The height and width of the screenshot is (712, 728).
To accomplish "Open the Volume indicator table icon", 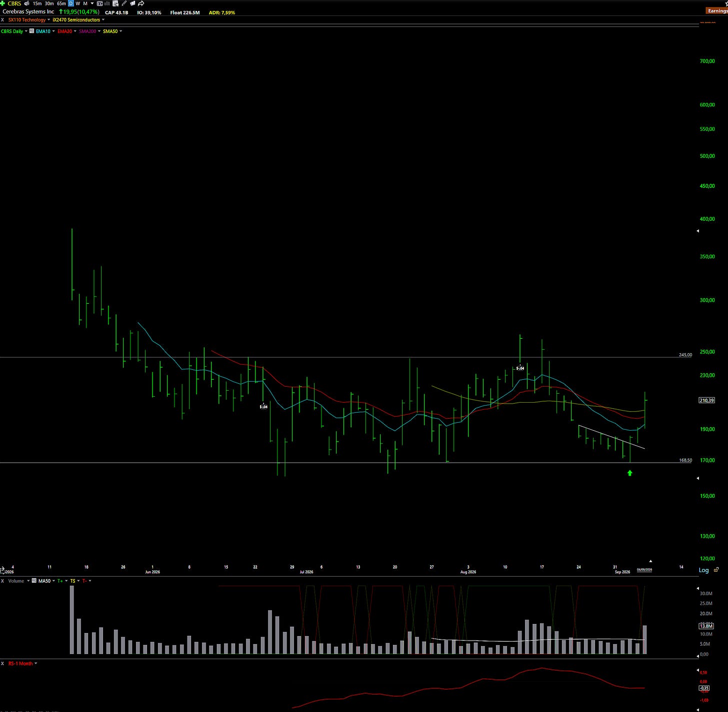I will pyautogui.click(x=34, y=581).
